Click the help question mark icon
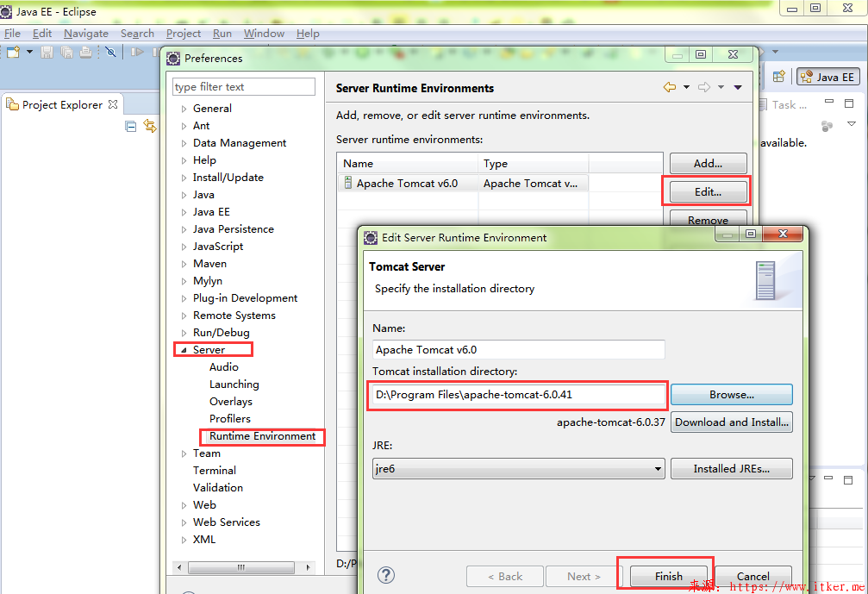The image size is (868, 594). [x=386, y=575]
